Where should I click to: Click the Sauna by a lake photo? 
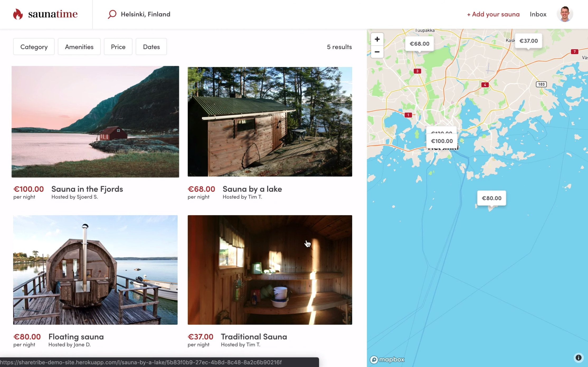tap(270, 122)
